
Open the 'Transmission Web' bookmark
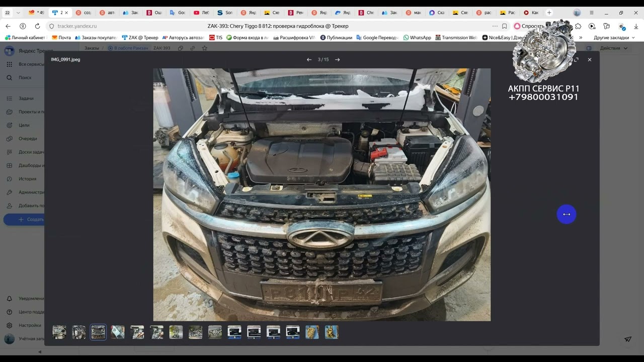click(456, 38)
